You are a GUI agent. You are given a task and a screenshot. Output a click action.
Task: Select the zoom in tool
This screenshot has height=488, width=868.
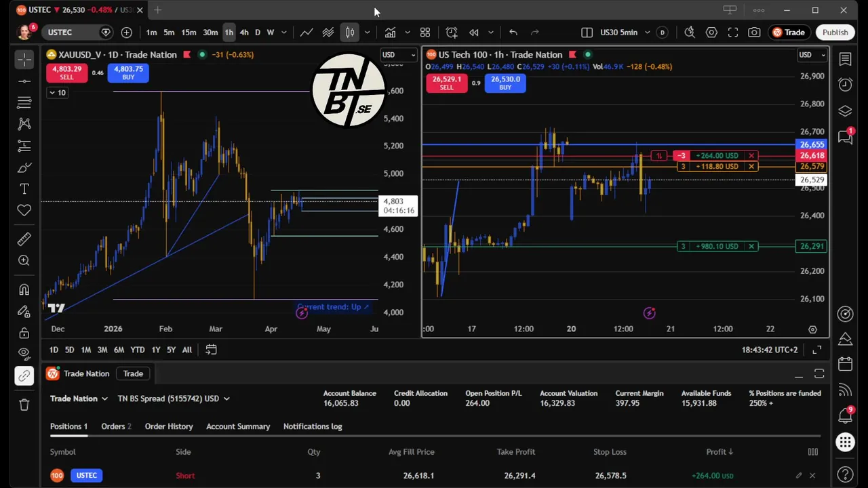[x=24, y=261]
